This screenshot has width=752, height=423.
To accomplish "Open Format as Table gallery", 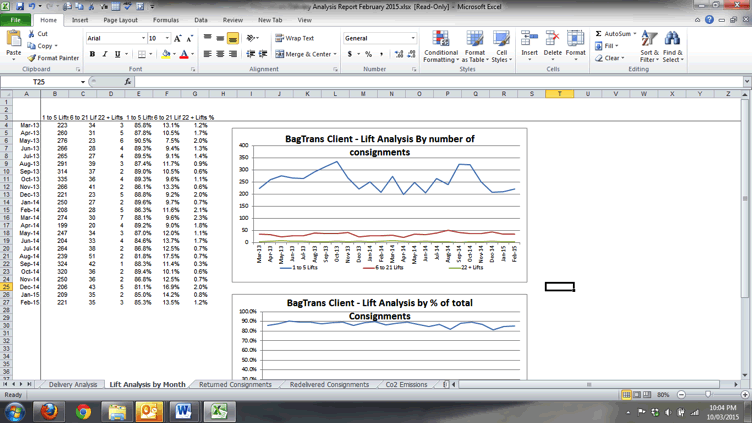I will pyautogui.click(x=475, y=47).
